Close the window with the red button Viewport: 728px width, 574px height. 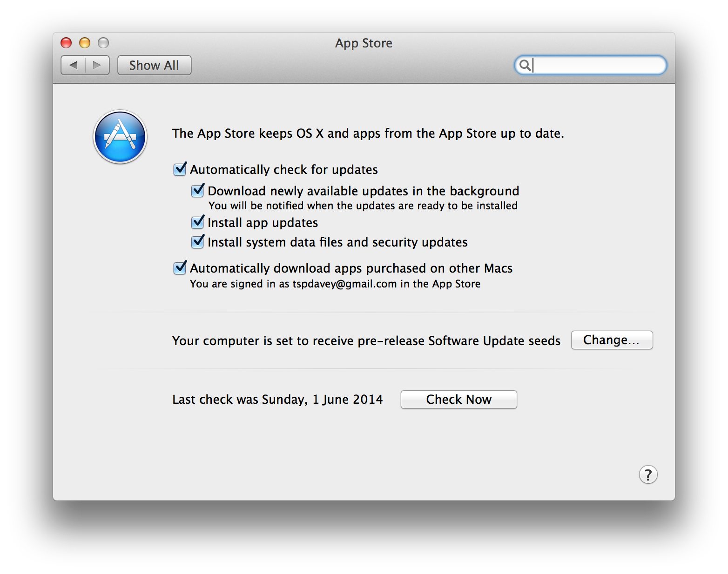coord(66,43)
